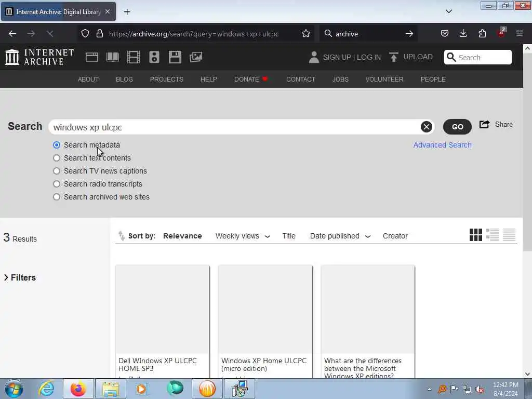
Task: Open Firefox downloads panel
Action: pos(463,34)
